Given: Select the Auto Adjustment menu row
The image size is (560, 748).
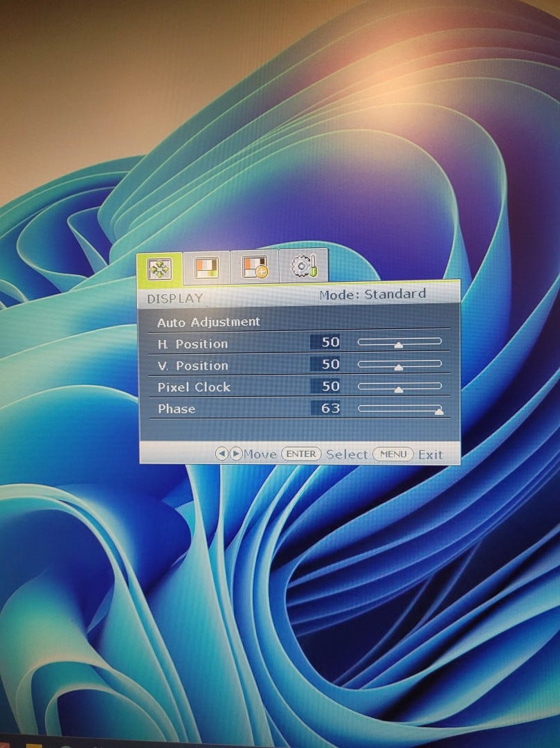Looking at the screenshot, I should point(299,322).
